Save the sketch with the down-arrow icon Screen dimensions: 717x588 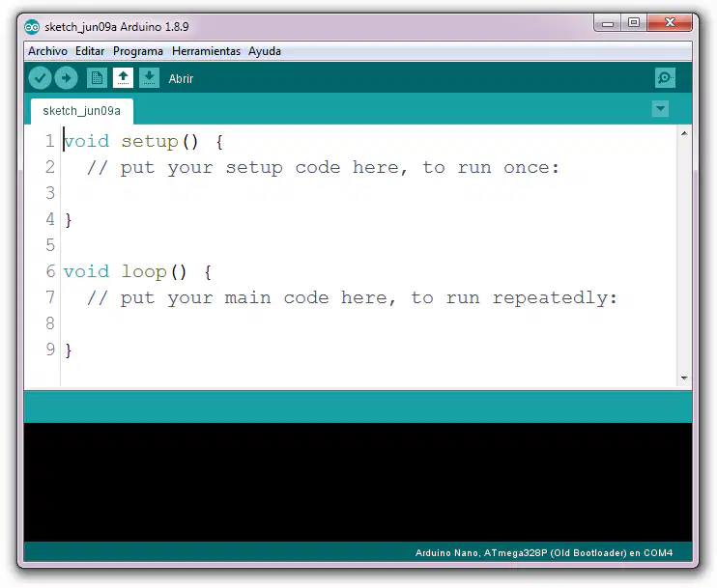149,78
